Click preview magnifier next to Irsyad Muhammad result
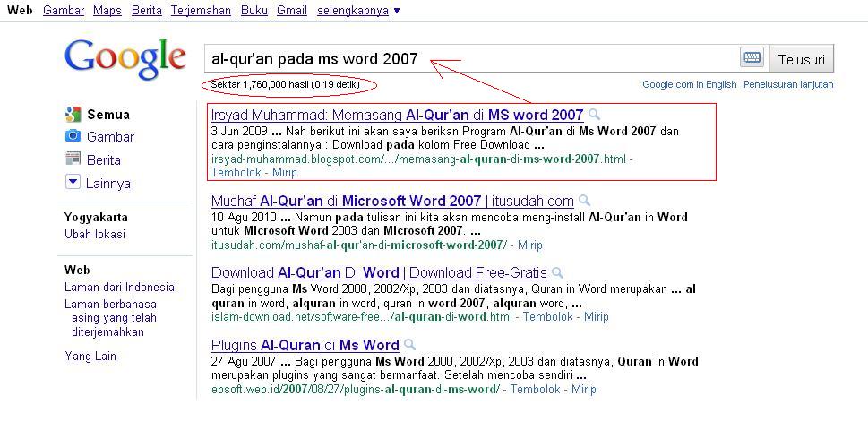Viewport: 868px width, 430px height. point(594,115)
